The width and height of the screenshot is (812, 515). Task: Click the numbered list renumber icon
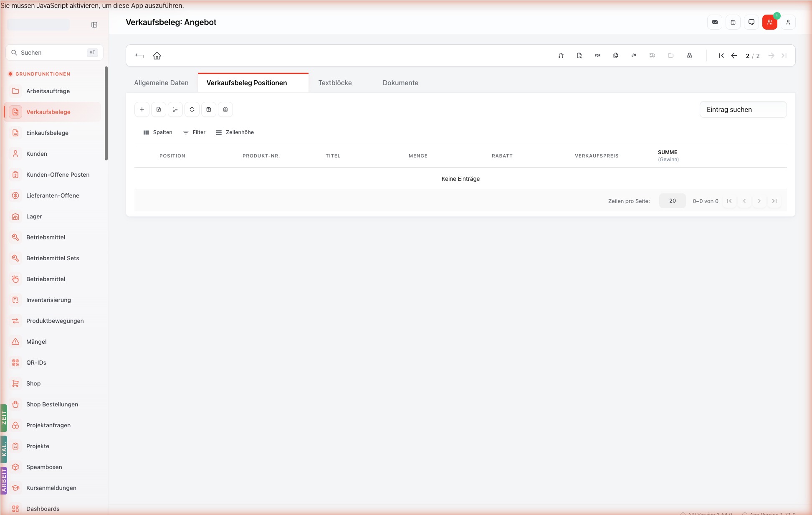[x=175, y=109]
